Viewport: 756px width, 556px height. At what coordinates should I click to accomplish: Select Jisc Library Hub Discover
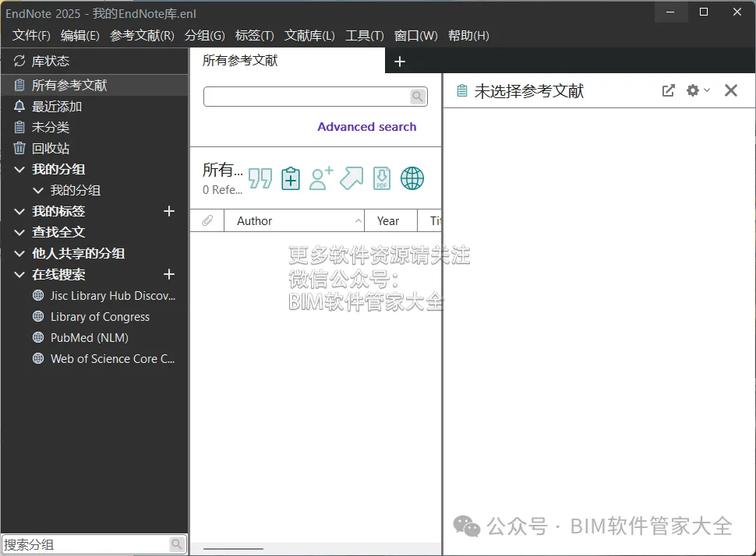(113, 296)
